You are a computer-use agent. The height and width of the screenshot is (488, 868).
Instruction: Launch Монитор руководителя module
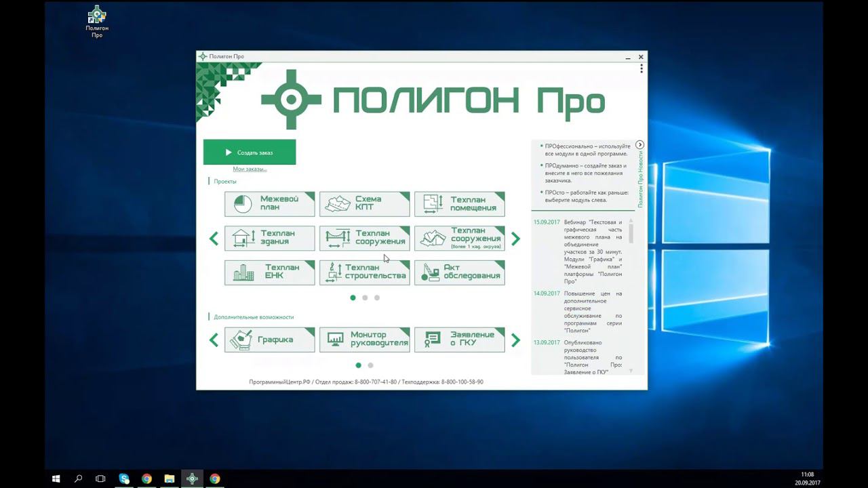tap(365, 340)
